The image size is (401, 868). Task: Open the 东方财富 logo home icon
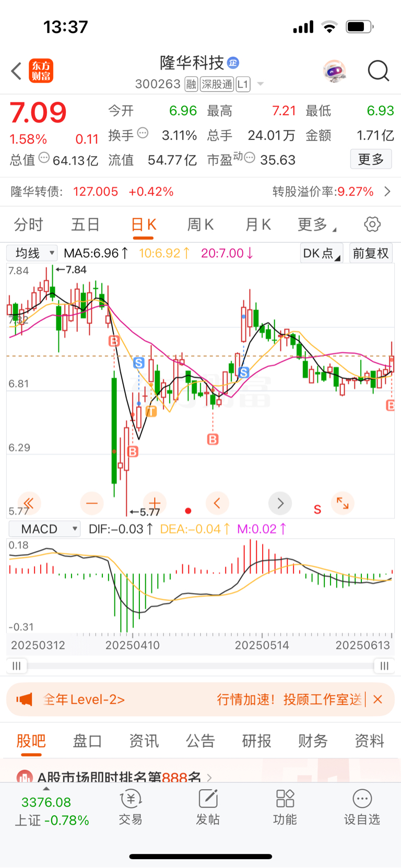coord(41,71)
